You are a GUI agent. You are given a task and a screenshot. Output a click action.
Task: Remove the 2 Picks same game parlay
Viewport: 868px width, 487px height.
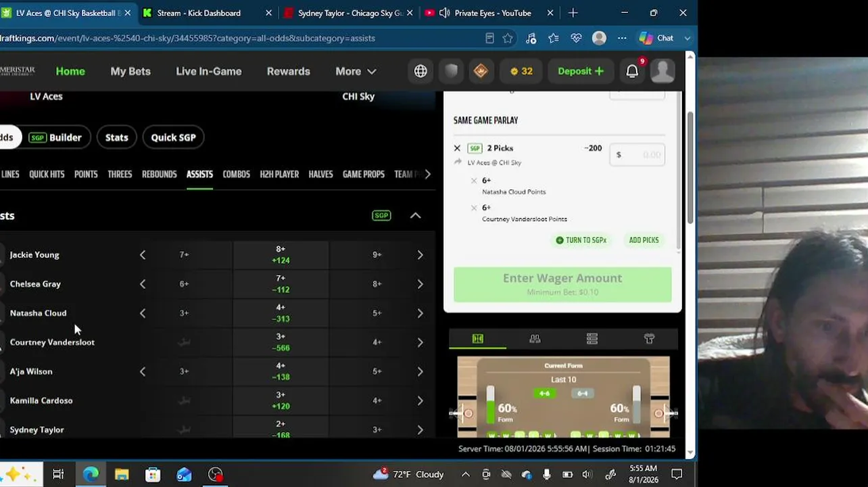(457, 148)
